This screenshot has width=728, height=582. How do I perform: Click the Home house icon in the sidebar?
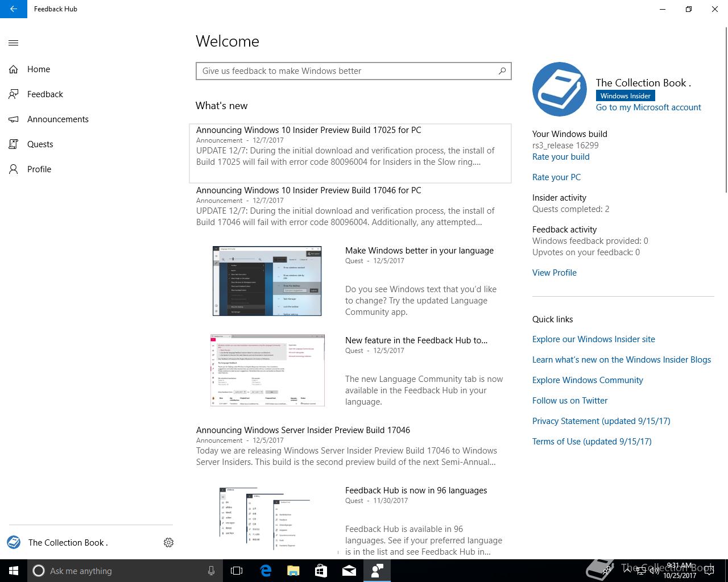14,69
